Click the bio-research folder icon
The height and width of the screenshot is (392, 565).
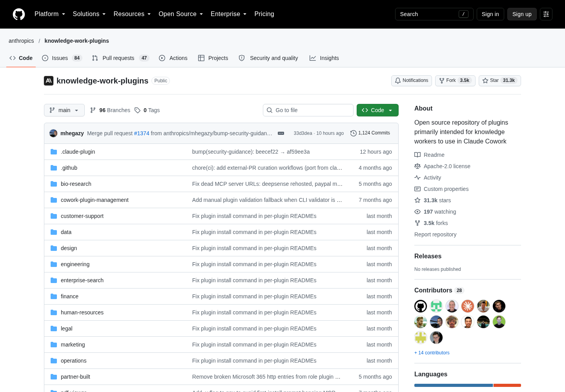pos(54,184)
